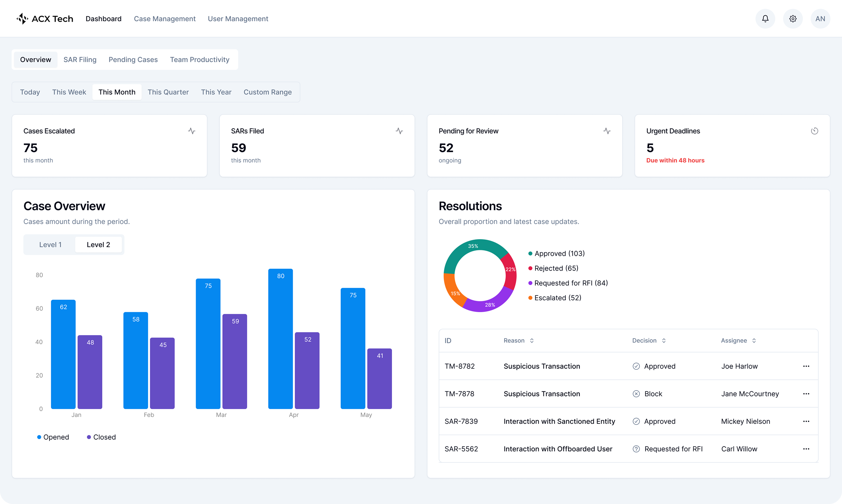Click the ACX Tech logo icon
This screenshot has width=842, height=504.
22,19
